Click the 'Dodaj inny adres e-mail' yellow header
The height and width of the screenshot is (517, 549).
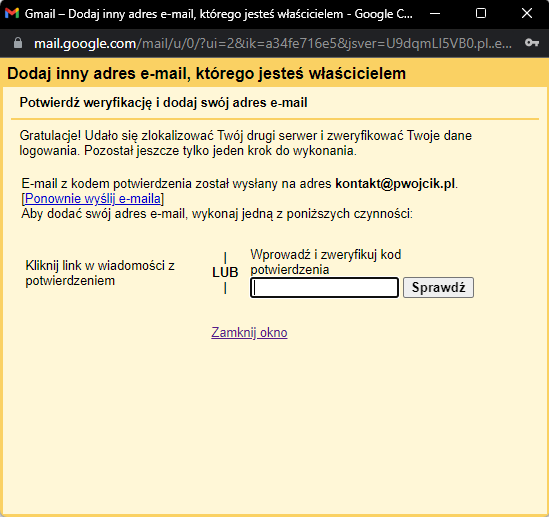(207, 74)
